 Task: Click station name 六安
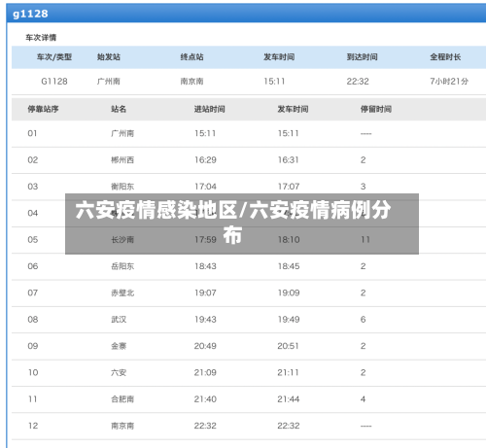(x=119, y=372)
